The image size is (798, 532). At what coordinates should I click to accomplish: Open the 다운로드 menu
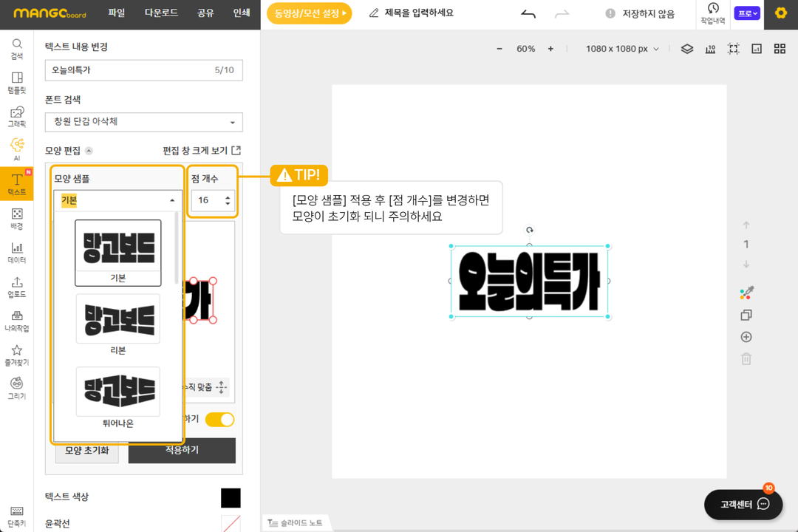(x=161, y=13)
